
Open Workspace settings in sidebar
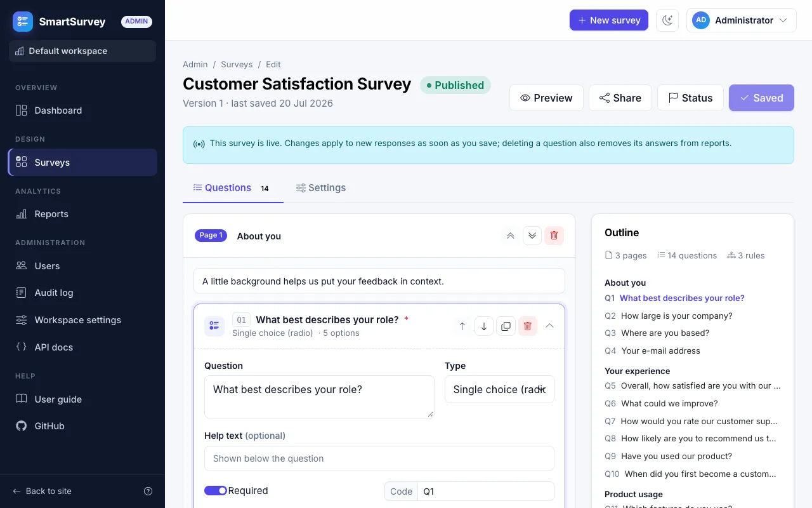(82, 320)
